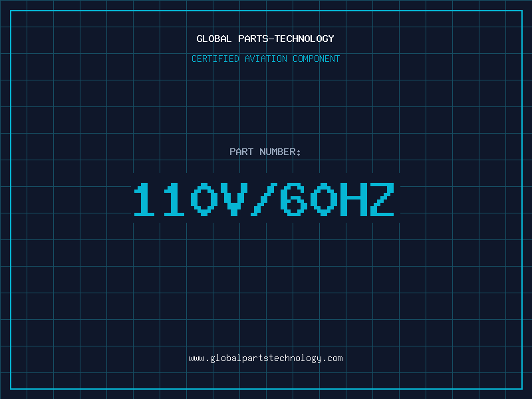Click the www. prefix of the URL
The image size is (532, 399).
(199, 358)
